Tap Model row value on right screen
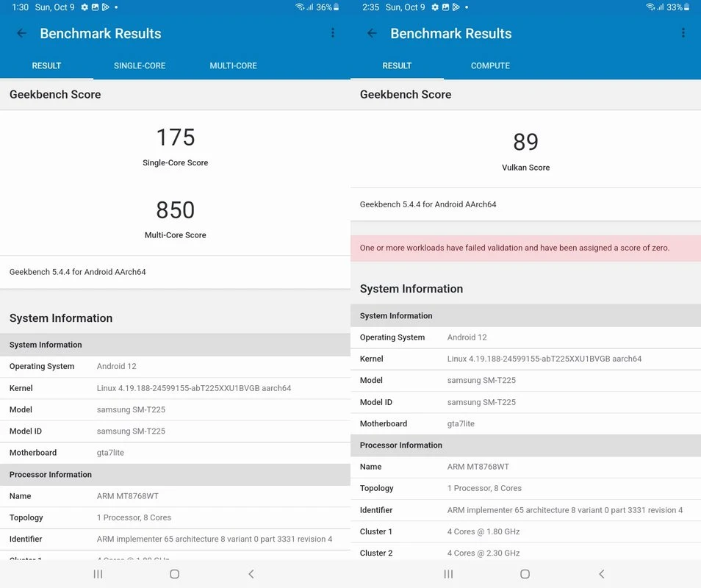The image size is (701, 588). [481, 380]
